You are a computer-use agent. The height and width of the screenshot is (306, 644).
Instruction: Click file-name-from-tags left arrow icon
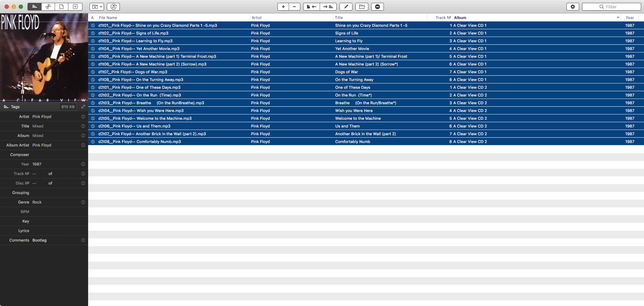pos(311,7)
